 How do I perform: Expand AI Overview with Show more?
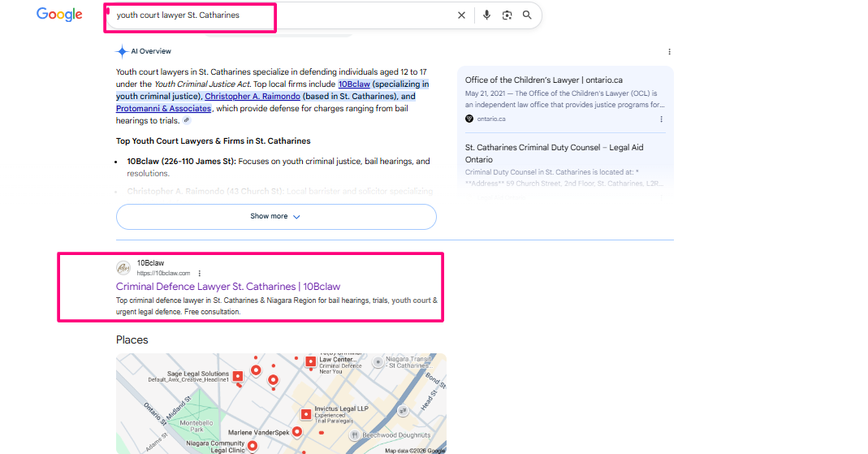click(276, 217)
